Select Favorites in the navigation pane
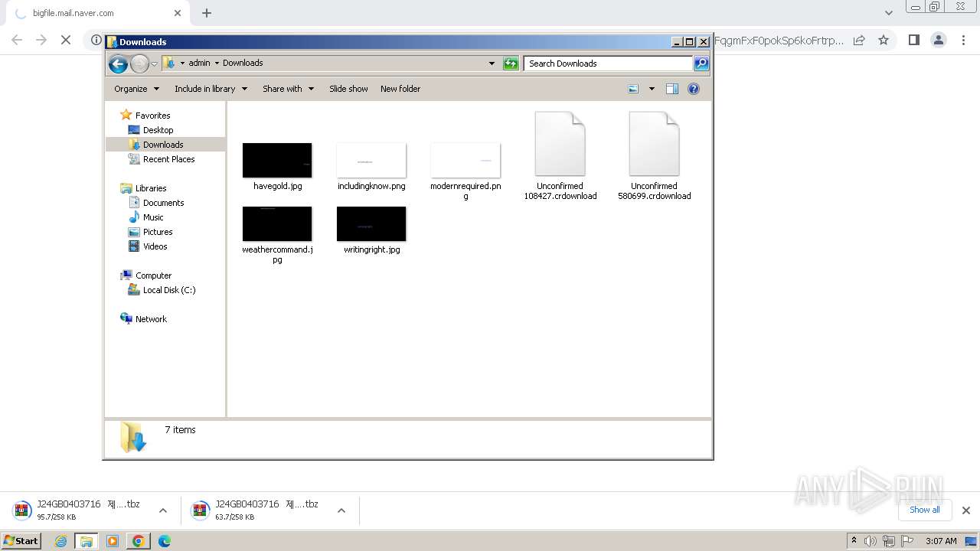 click(152, 116)
